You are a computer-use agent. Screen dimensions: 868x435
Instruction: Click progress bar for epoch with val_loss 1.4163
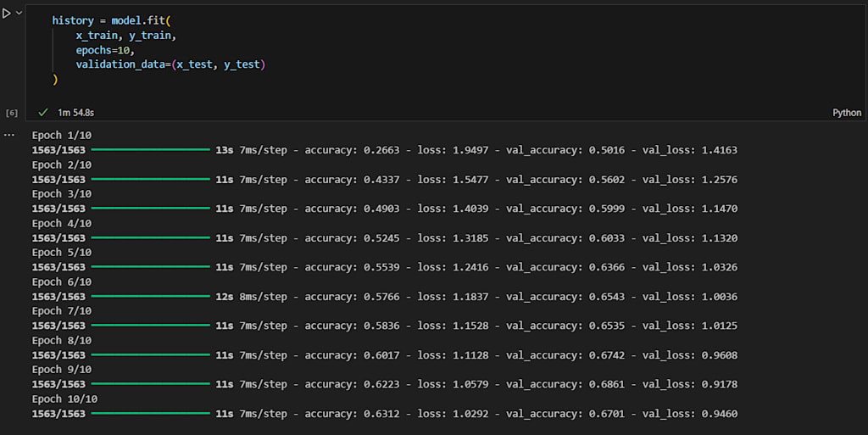151,150
